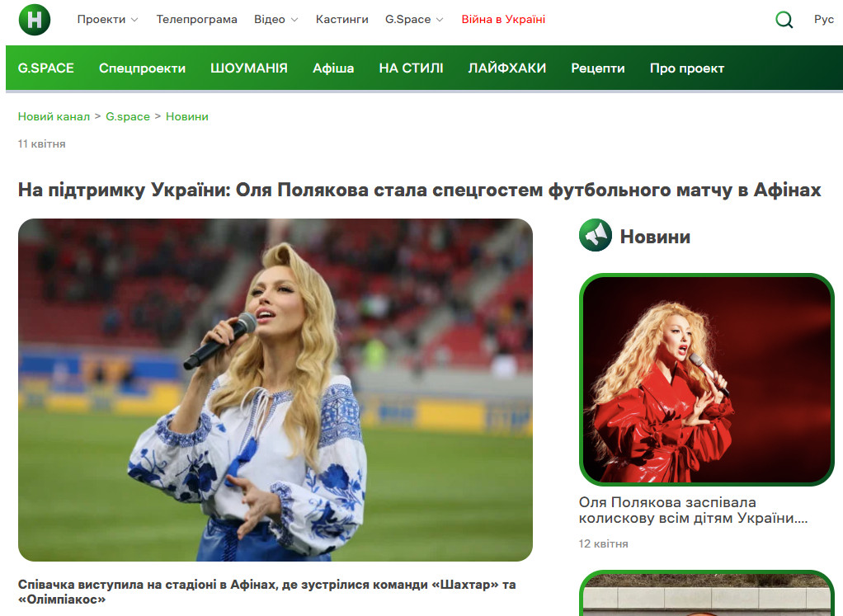The width and height of the screenshot is (843, 616).
Task: Select the ЛАЙФХАКИ tab
Action: tap(506, 68)
